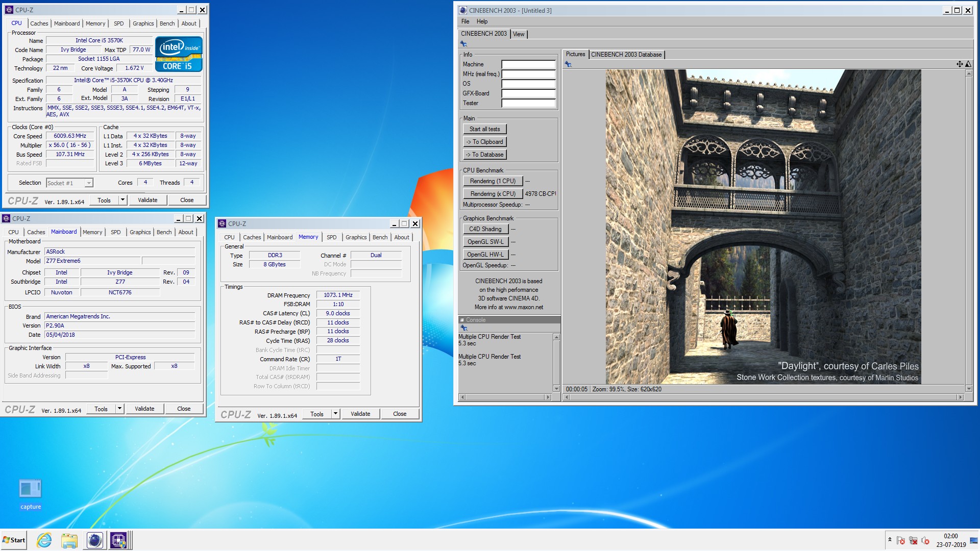Run Rendering (x CPU) benchmark
The image size is (980, 551).
(493, 194)
